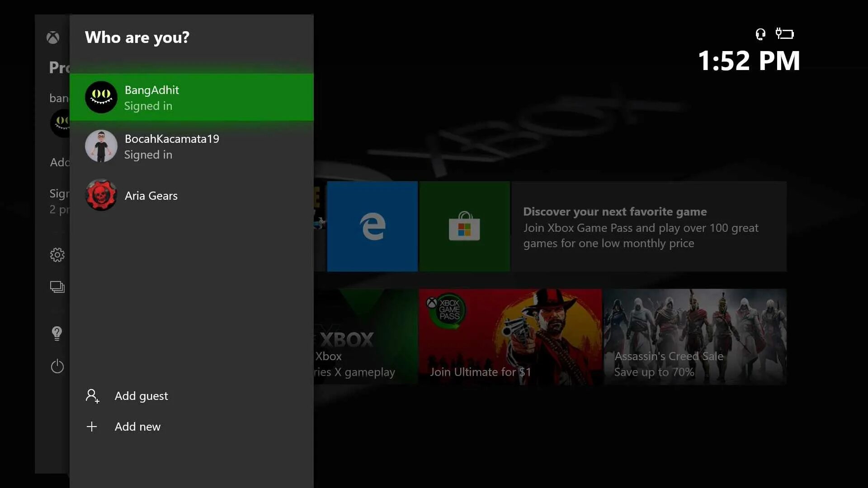The width and height of the screenshot is (868, 488).
Task: Click the power icon in sidebar
Action: [x=57, y=366]
